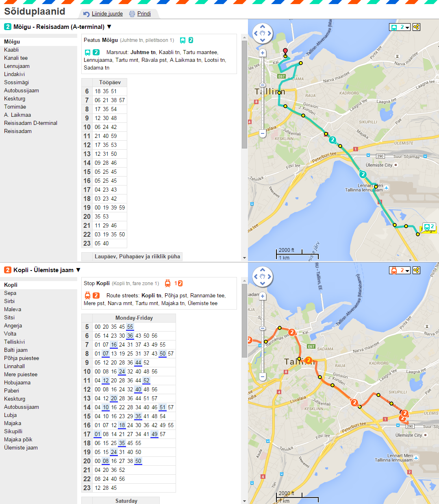Click the bus 2 stop marker at Mõigu on the map
Image resolution: width=439 pixels, height=504 pixels.
pyautogui.click(x=429, y=227)
